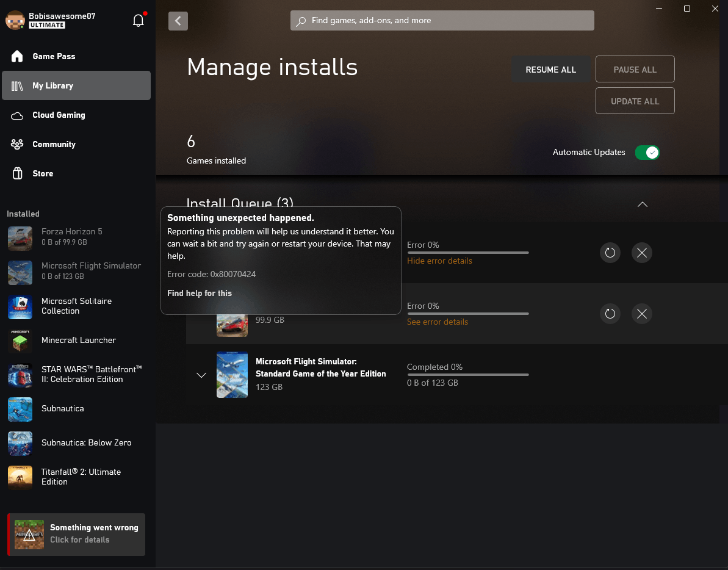This screenshot has width=728, height=570.
Task: Open Titanfall 2 Ultimate Edition icon
Action: 20,478
